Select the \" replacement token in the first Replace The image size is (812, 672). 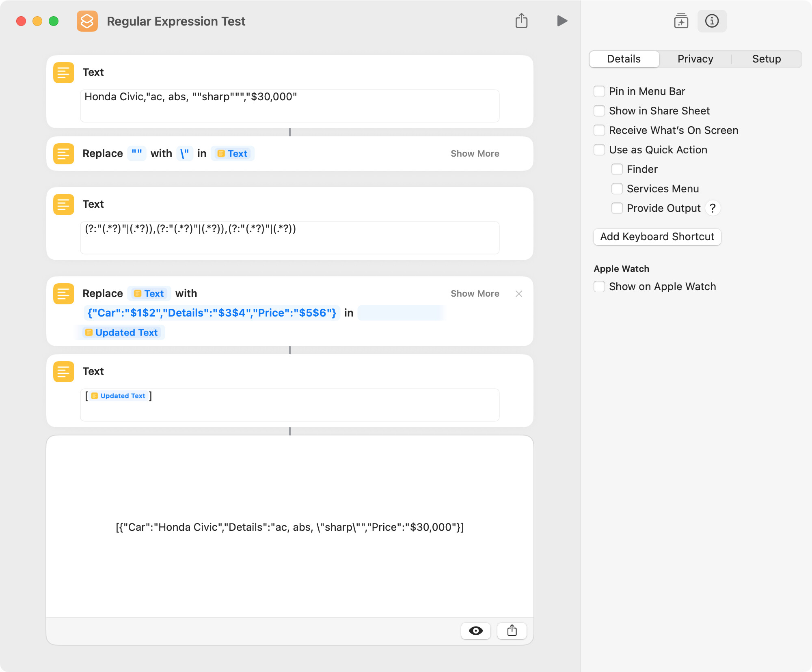pyautogui.click(x=185, y=154)
